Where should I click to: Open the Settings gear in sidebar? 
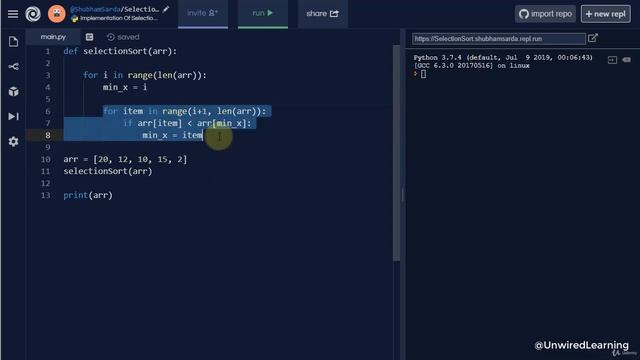coord(13,142)
